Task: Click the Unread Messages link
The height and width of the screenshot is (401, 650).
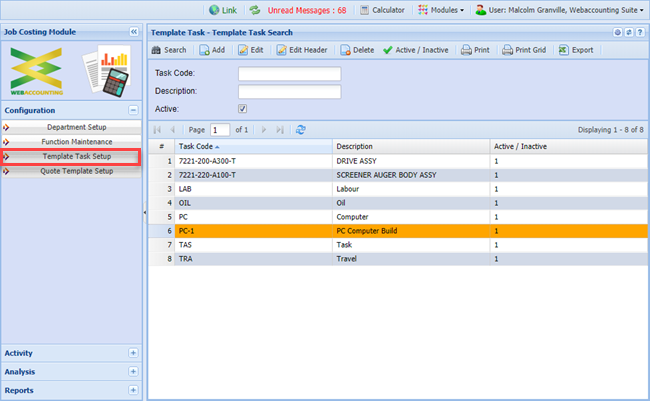Action: coord(307,9)
